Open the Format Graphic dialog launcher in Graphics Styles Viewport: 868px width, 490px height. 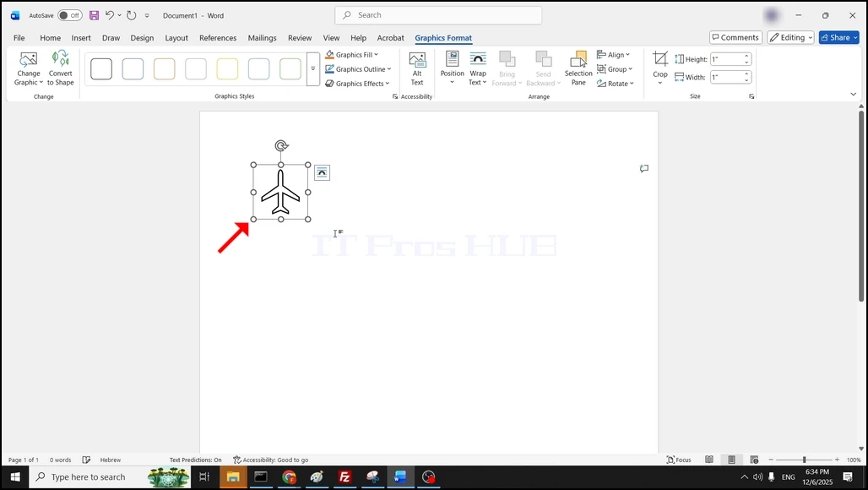[x=394, y=96]
